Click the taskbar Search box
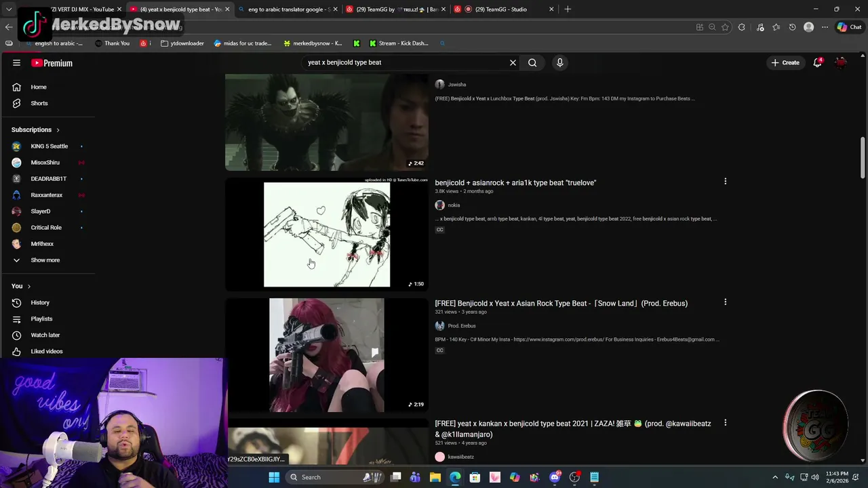Screen dimensions: 868x488 click(336, 477)
